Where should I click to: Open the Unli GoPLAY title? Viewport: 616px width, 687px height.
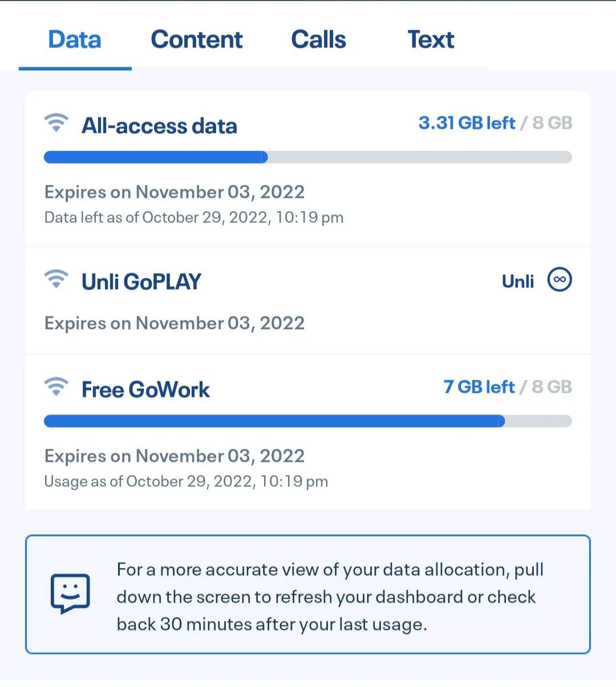coord(141,282)
